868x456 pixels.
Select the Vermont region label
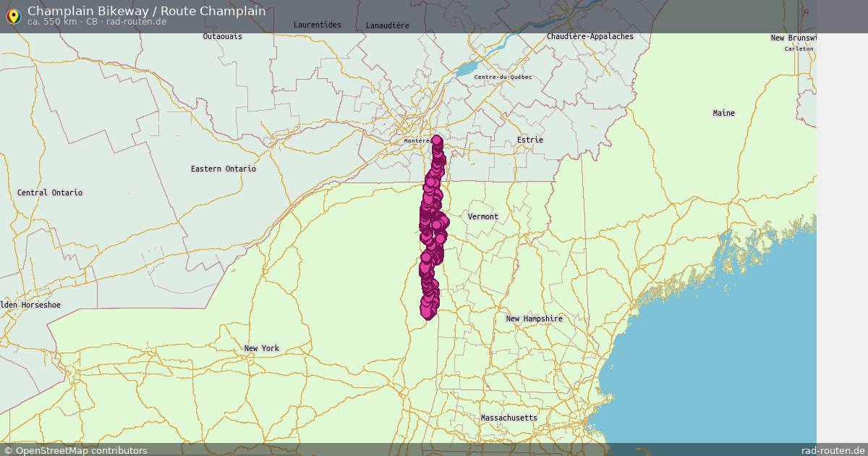[x=483, y=216]
